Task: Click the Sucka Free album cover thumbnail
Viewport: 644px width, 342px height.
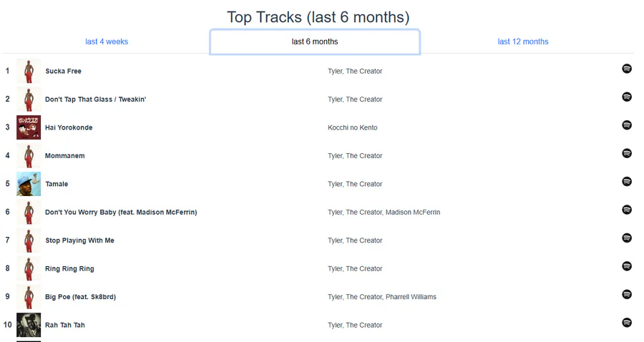Action: [29, 71]
